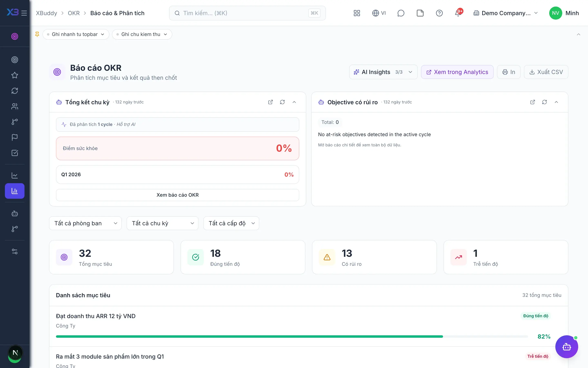Select the Q1 2026 cycle row
The width and height of the screenshot is (588, 368).
point(178,175)
